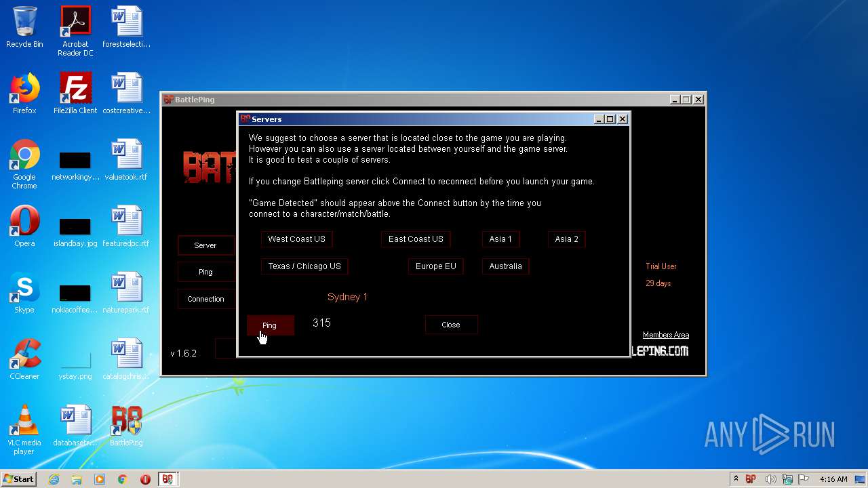Open Acrobat Reader DC desktop shortcut
Viewport: 868px width, 488px height.
click(x=75, y=31)
